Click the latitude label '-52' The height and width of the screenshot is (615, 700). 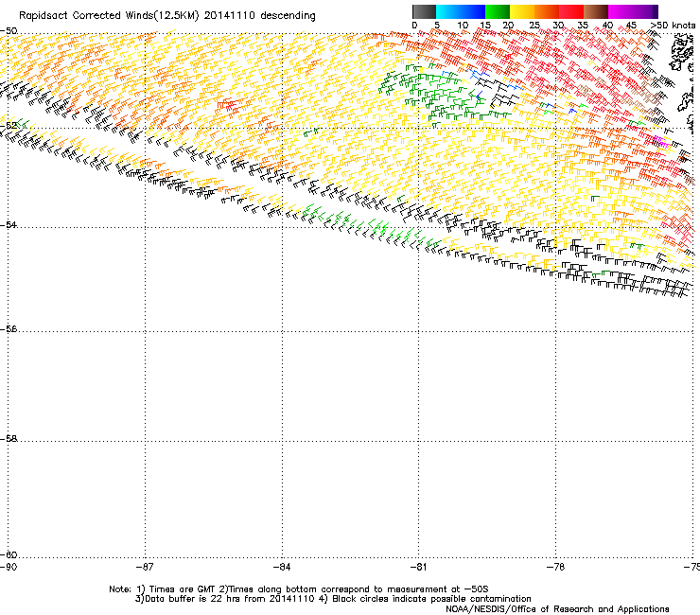pyautogui.click(x=9, y=126)
